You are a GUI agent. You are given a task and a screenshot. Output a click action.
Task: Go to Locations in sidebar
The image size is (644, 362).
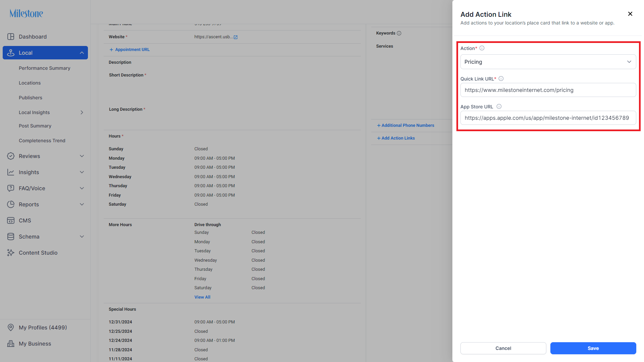(30, 83)
